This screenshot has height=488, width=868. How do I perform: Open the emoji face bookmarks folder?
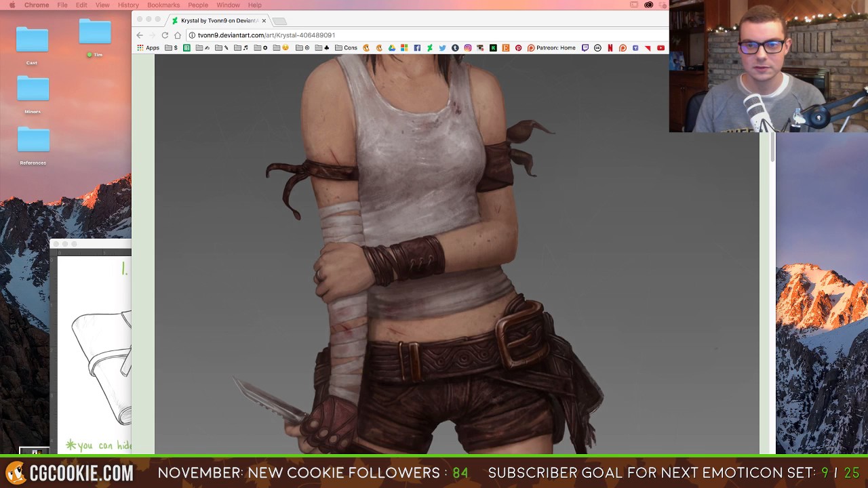pyautogui.click(x=281, y=48)
